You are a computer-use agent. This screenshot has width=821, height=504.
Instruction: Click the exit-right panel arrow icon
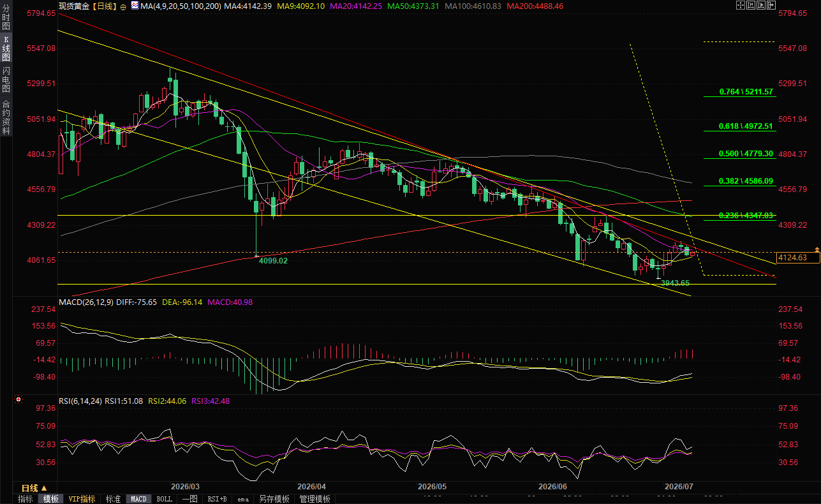771,5
